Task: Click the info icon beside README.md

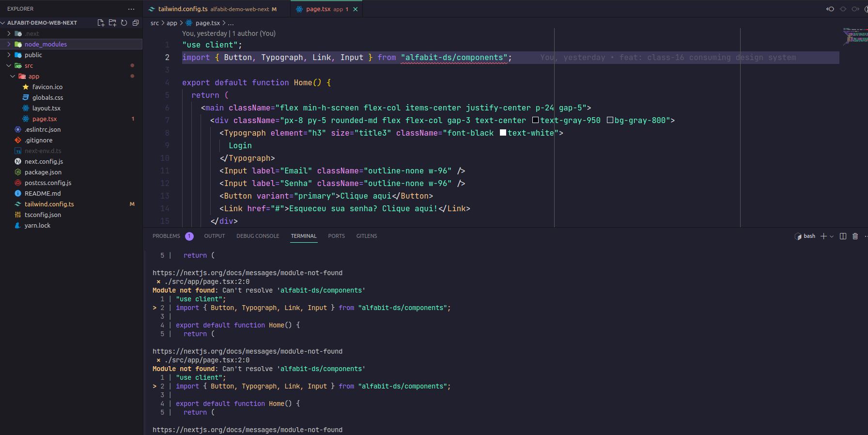Action: point(18,193)
